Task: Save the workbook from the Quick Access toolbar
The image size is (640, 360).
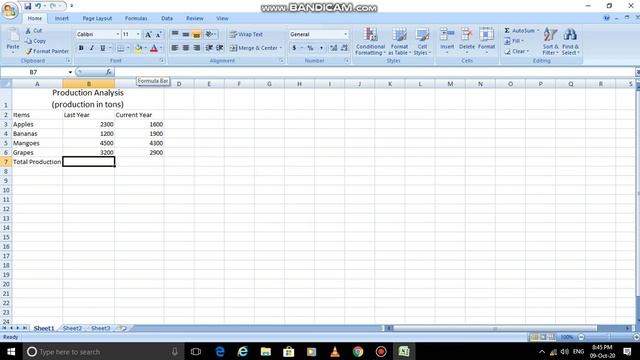Action: coord(27,6)
